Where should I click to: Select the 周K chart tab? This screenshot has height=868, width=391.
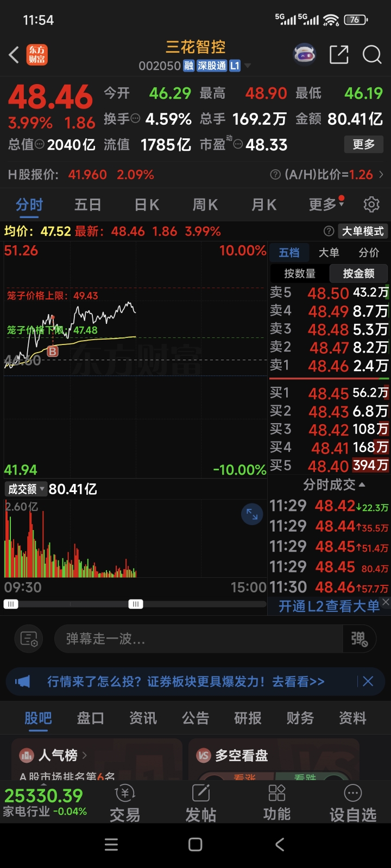pyautogui.click(x=205, y=205)
